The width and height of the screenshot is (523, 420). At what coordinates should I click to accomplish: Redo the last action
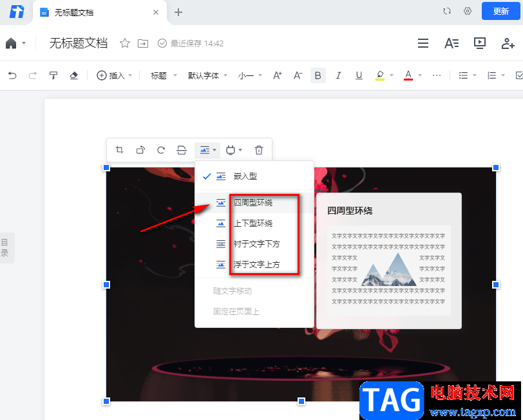33,76
